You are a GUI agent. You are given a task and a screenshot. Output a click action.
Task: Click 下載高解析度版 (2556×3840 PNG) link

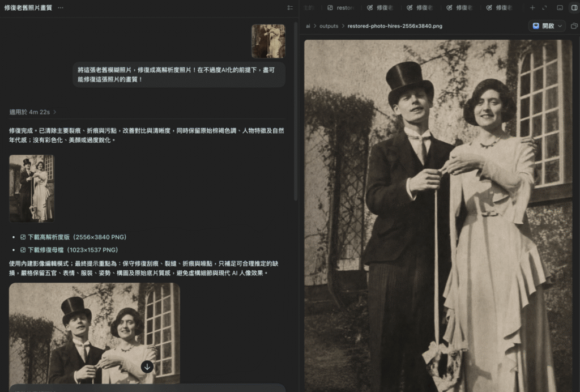77,237
